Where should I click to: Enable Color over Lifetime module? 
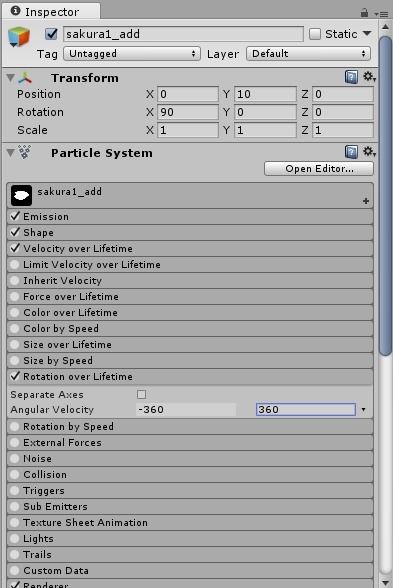[15, 312]
